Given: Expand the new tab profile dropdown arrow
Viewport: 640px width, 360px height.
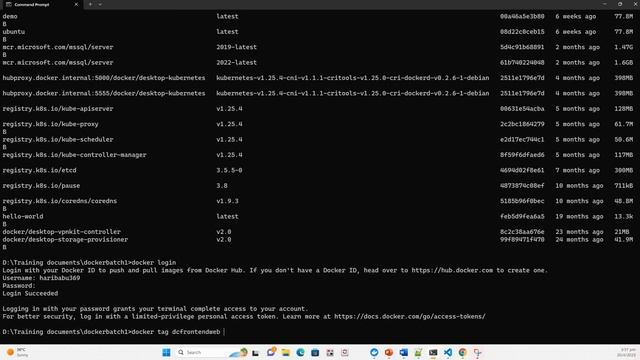Looking at the screenshot, I should (x=100, y=4).
